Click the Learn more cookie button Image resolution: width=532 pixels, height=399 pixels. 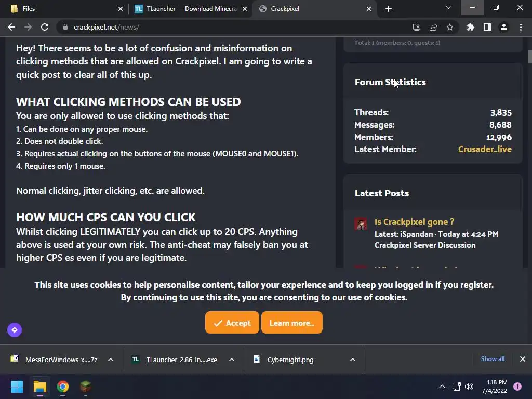click(292, 323)
